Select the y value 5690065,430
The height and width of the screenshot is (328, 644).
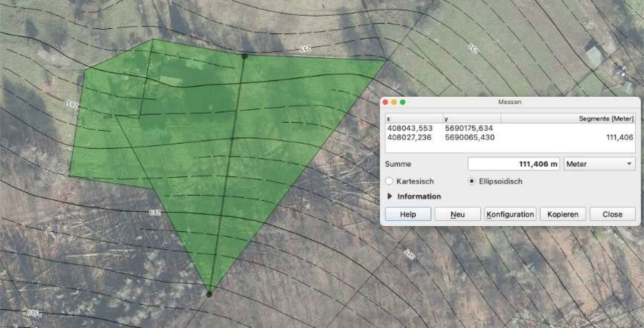(x=470, y=137)
